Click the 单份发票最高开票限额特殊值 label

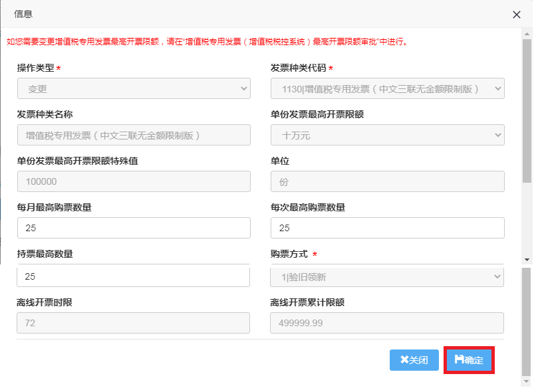(x=77, y=161)
